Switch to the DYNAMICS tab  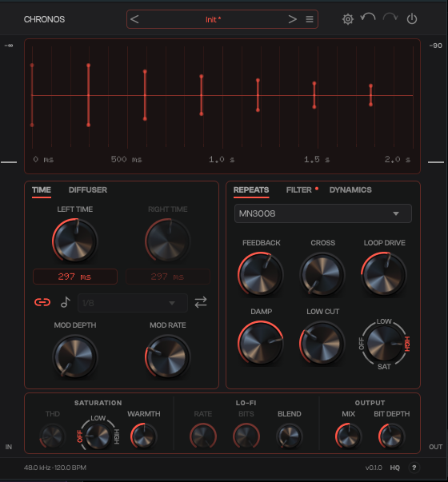(x=350, y=190)
